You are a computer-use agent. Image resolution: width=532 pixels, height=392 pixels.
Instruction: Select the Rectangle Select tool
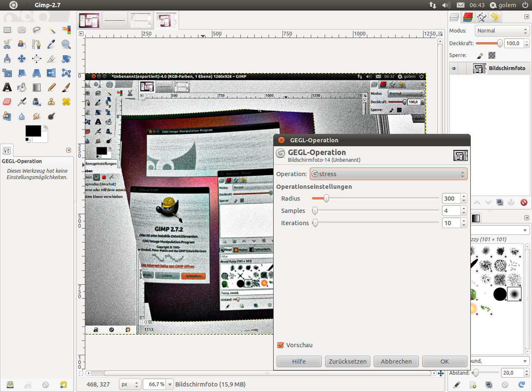tap(7, 30)
